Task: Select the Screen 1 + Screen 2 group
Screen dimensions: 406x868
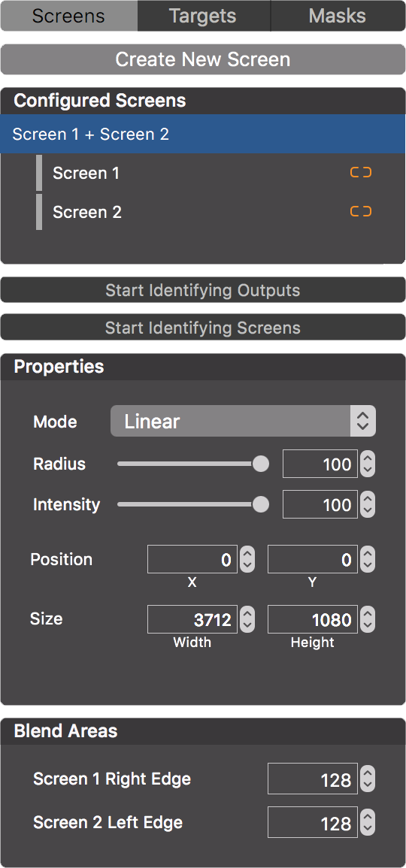Action: coord(203,134)
